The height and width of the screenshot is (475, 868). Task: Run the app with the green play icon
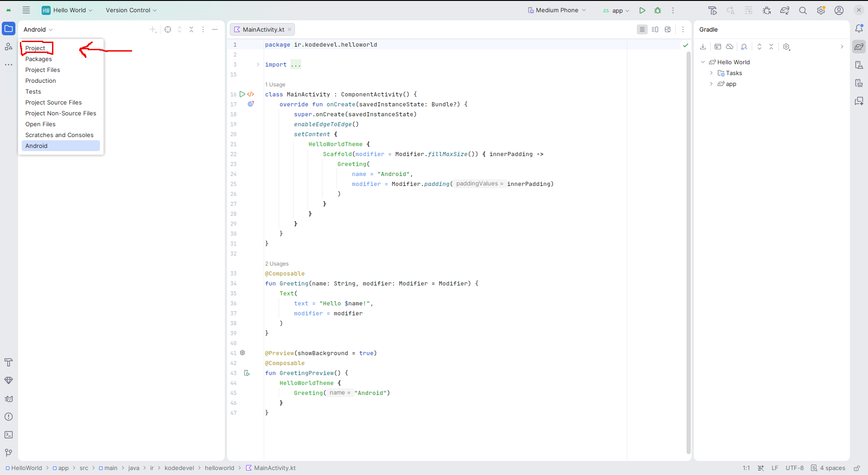[642, 10]
